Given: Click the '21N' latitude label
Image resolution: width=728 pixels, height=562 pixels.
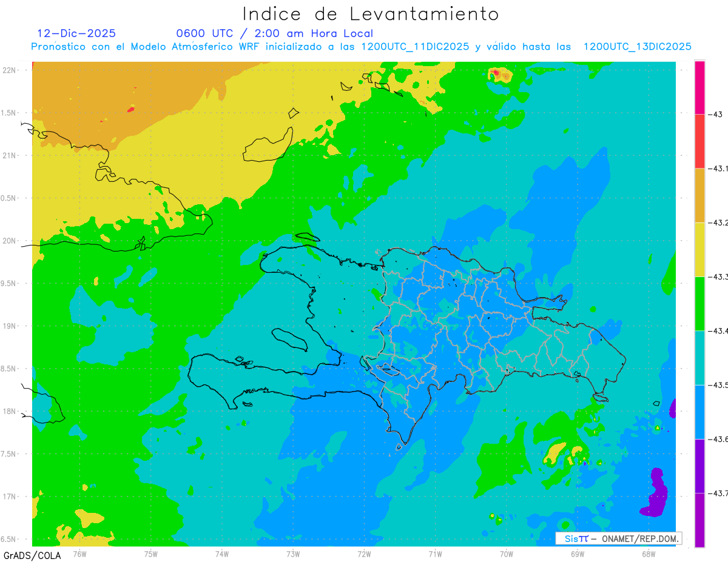Looking at the screenshot, I should pos(10,155).
